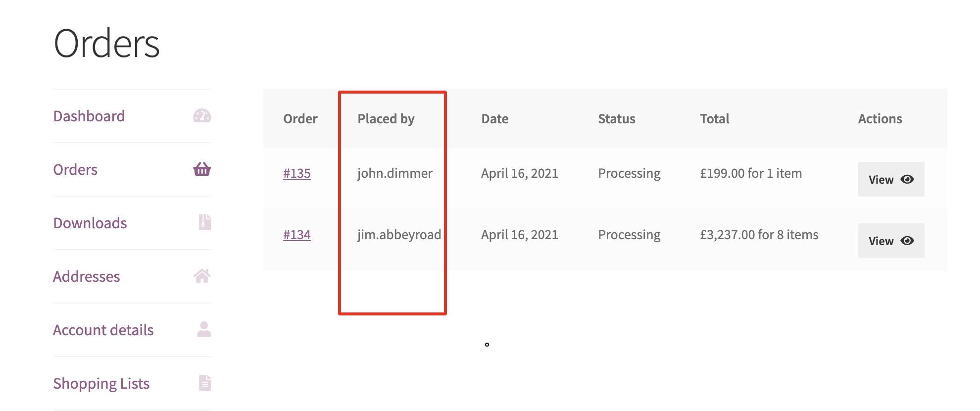
Task: Click the Placed by column header
Action: [x=386, y=119]
